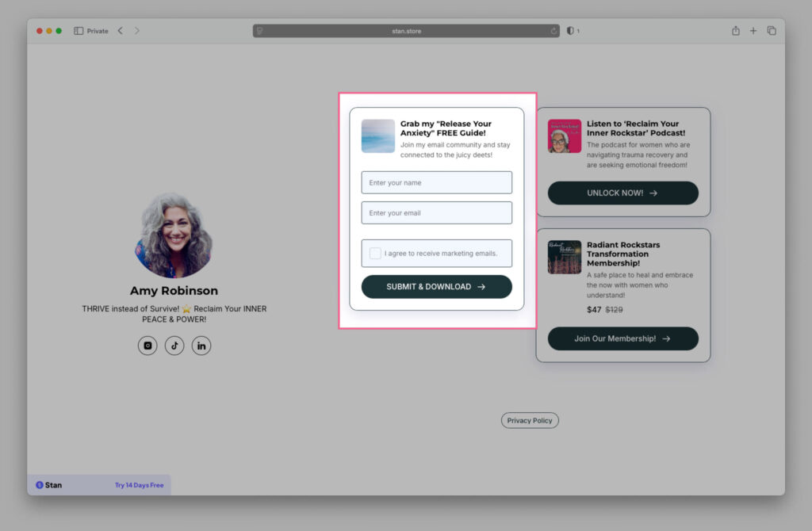Click the UNLOCK NOW! podcast button
This screenshot has width=812, height=531.
(622, 193)
